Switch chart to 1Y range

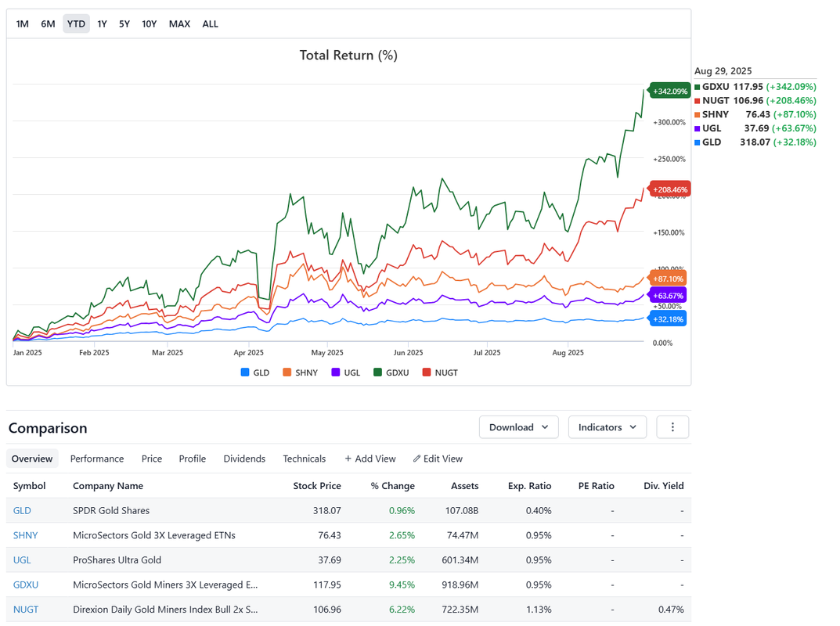click(x=102, y=23)
